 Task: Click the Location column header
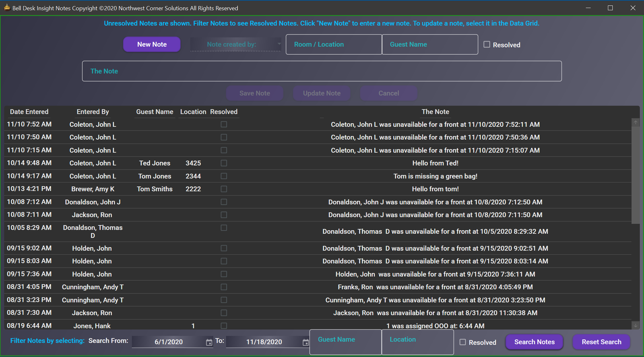click(x=193, y=112)
